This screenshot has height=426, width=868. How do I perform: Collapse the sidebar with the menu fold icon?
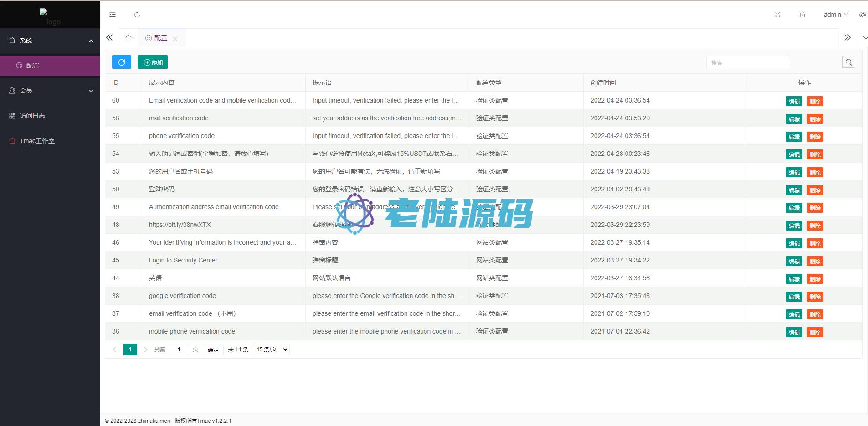(x=113, y=15)
